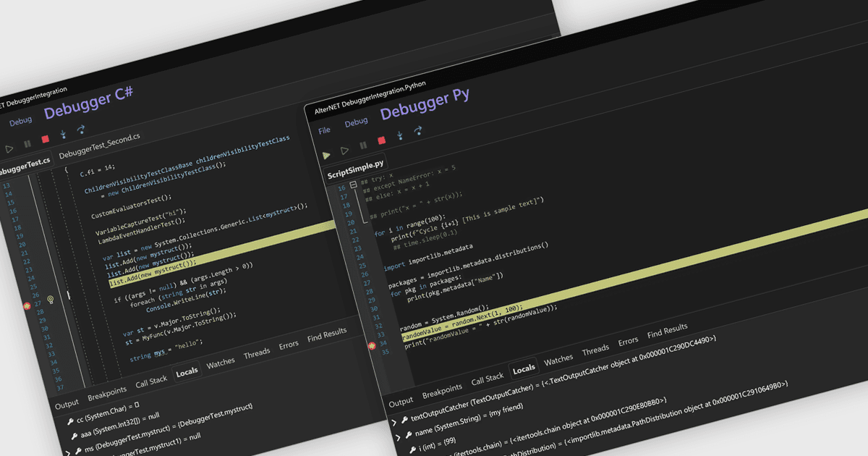The width and height of the screenshot is (868, 456).
Task: Open the Output tab in Python window
Action: [401, 402]
